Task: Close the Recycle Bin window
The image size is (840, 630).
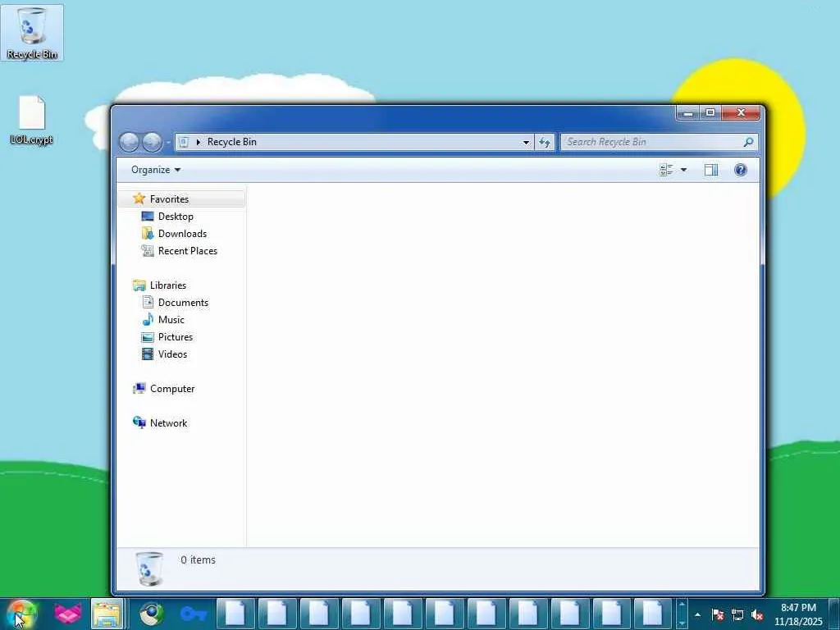Action: tap(741, 112)
